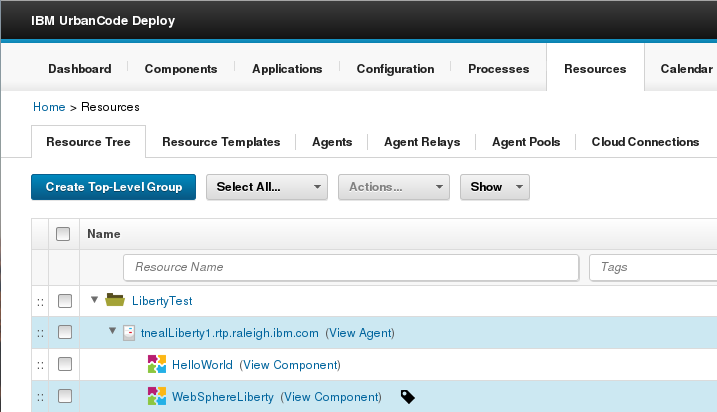Check the select-all checkbox in header
The image size is (717, 412).
point(63,234)
